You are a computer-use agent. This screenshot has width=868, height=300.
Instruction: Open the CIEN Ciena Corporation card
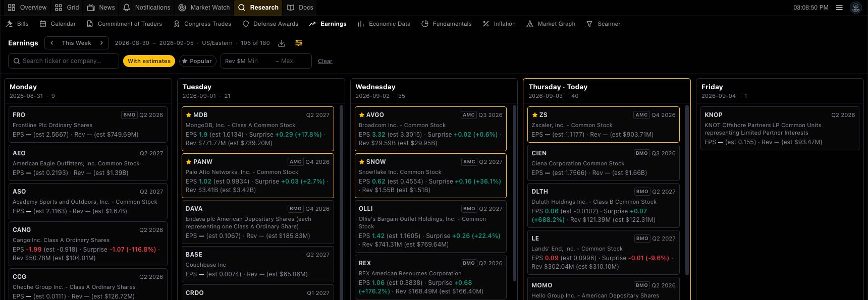[x=603, y=162]
